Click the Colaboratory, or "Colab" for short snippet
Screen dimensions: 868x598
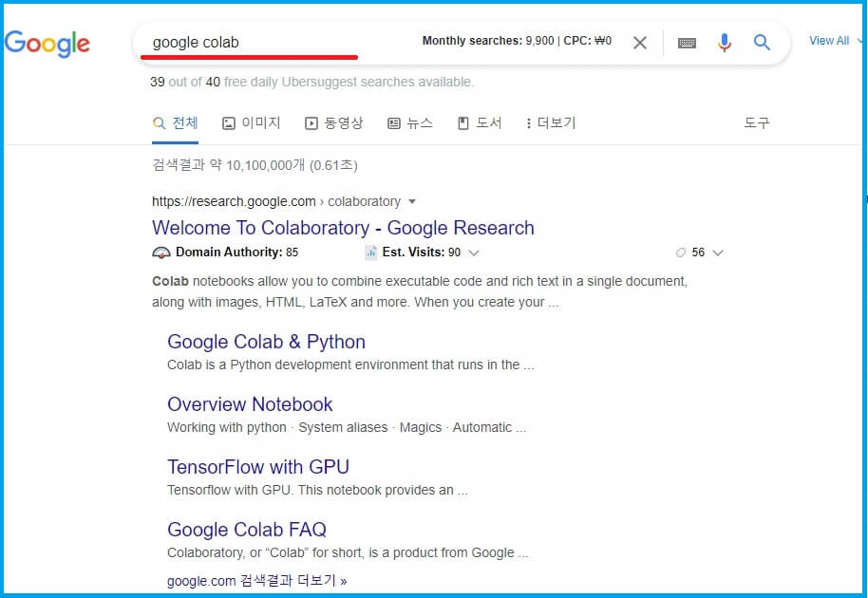click(348, 553)
